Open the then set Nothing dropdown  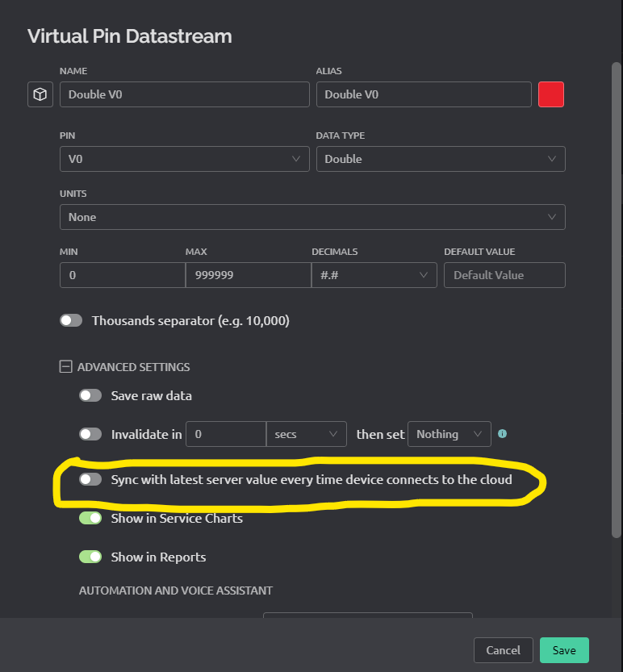coord(449,434)
